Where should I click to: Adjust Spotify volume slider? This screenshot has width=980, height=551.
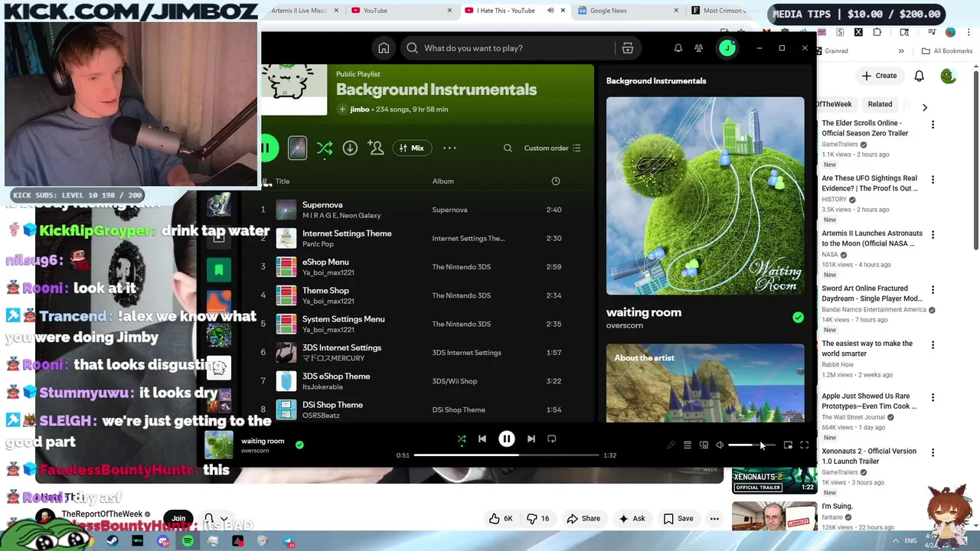point(752,445)
